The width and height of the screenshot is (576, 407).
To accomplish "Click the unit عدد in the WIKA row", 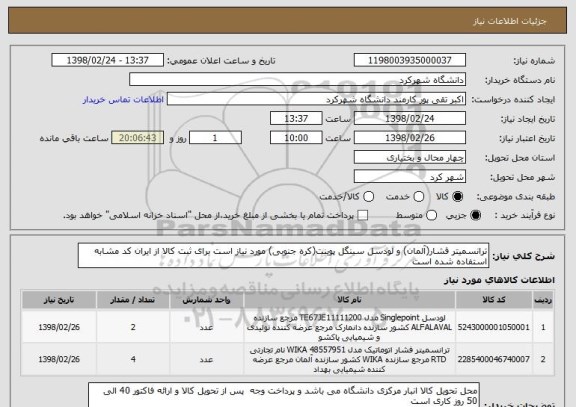I will (206, 359).
